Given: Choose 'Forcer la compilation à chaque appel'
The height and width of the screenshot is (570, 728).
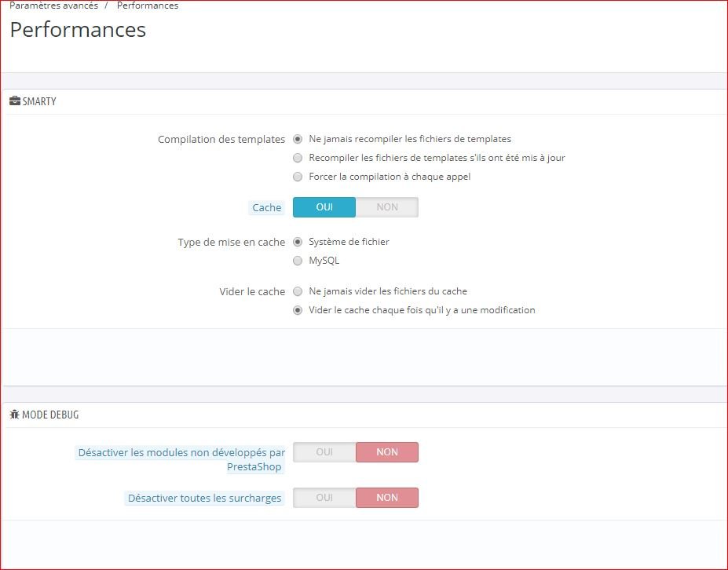Looking at the screenshot, I should tap(298, 177).
